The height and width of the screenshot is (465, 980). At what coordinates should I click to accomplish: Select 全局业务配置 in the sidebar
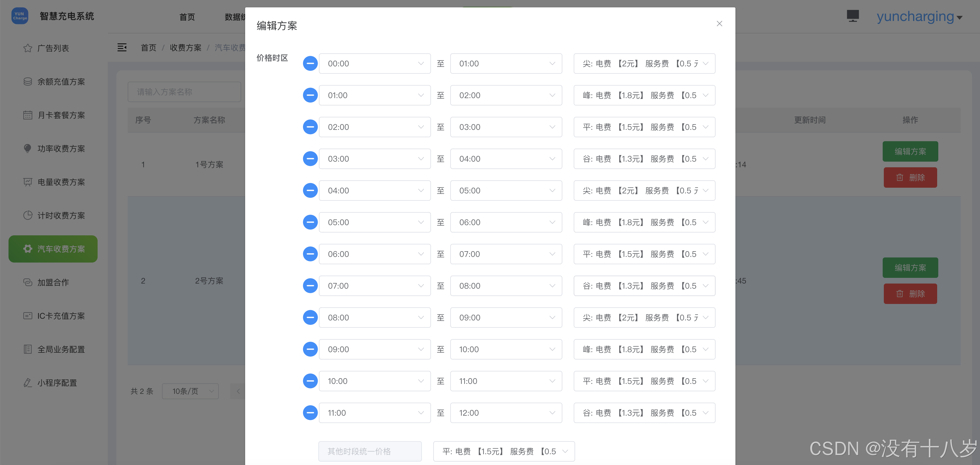tap(61, 349)
